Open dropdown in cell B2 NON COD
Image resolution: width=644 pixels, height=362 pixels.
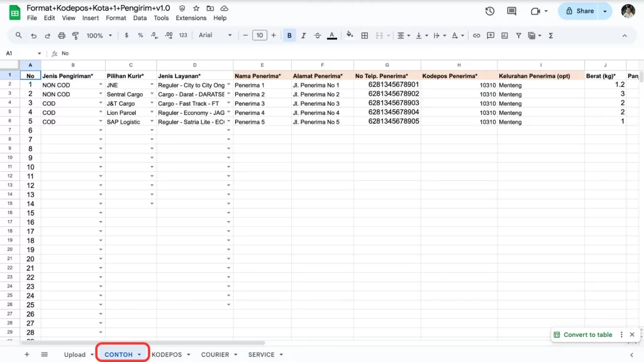pos(101,85)
